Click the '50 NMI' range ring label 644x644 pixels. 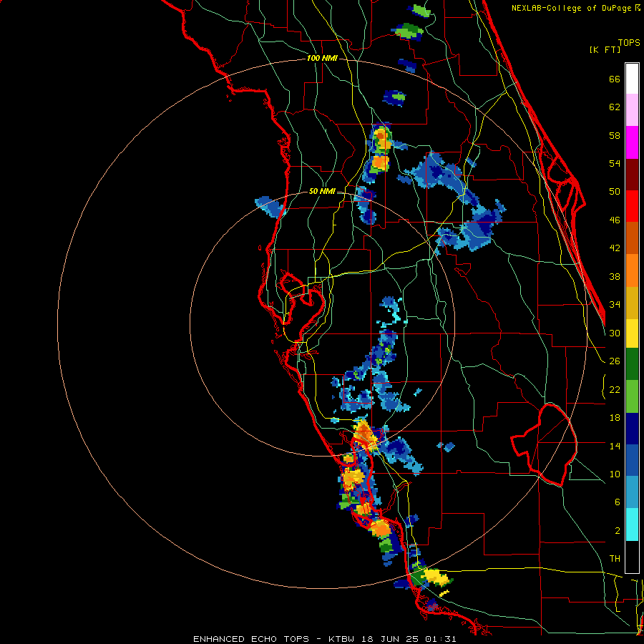point(322,191)
